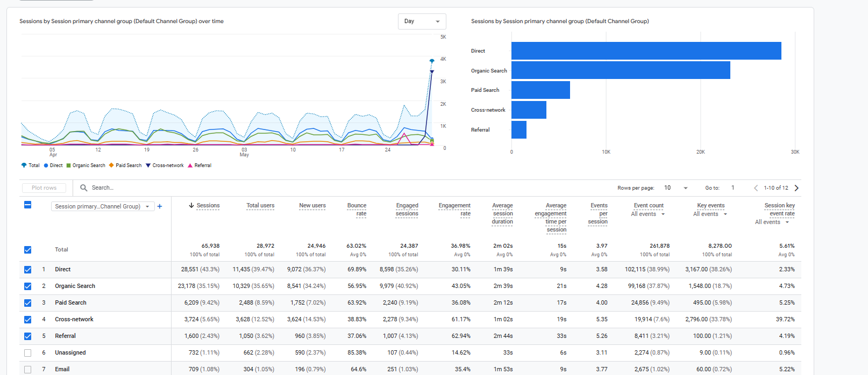Go to next page of rows
This screenshot has width=868, height=375.
click(796, 188)
